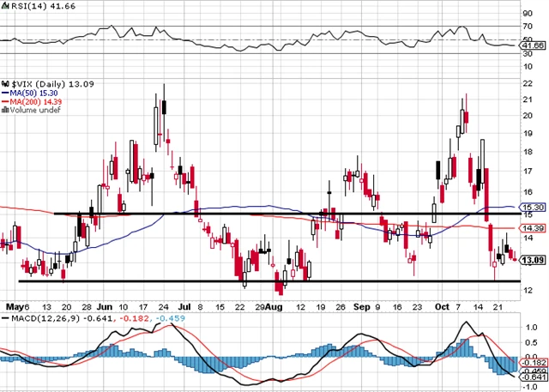
Task: Click the Jul label on the date axis
Action: coord(183,305)
